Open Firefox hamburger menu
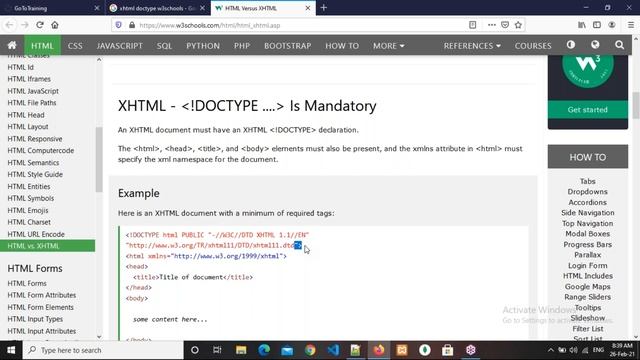The width and height of the screenshot is (640, 360). (x=631, y=25)
